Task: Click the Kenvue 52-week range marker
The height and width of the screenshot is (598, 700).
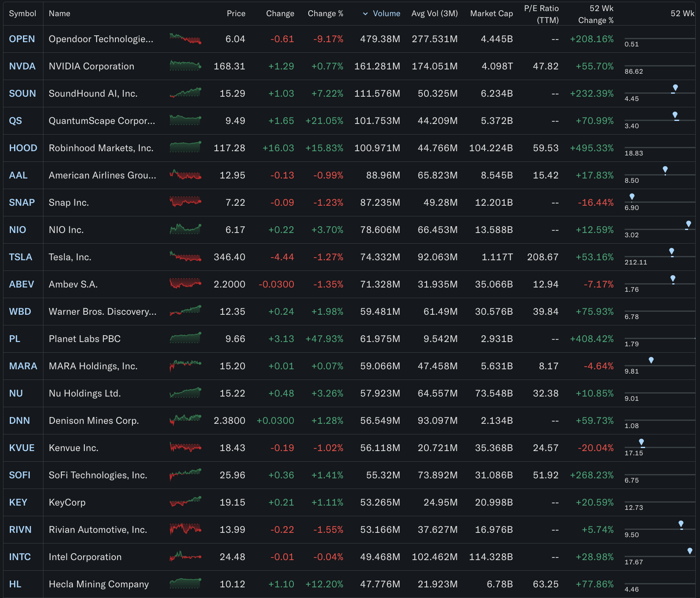Action: (x=641, y=443)
